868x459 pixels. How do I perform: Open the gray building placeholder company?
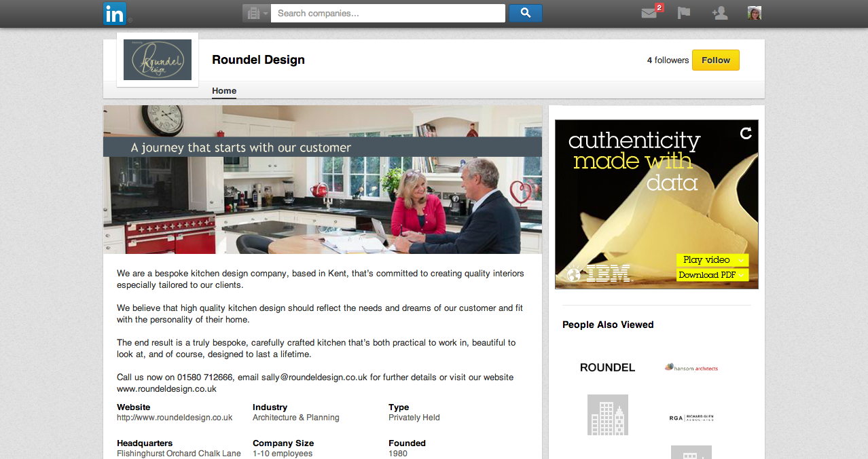[x=608, y=415]
